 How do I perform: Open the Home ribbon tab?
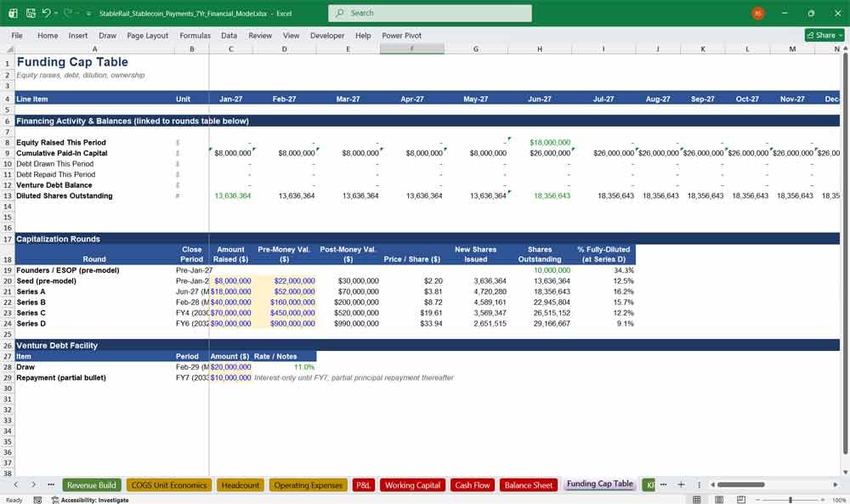48,35
